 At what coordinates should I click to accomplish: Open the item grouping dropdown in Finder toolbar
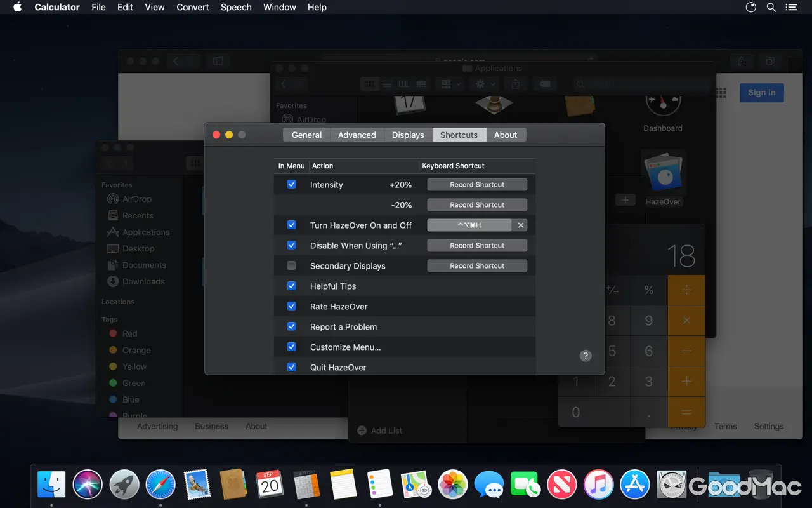click(449, 83)
